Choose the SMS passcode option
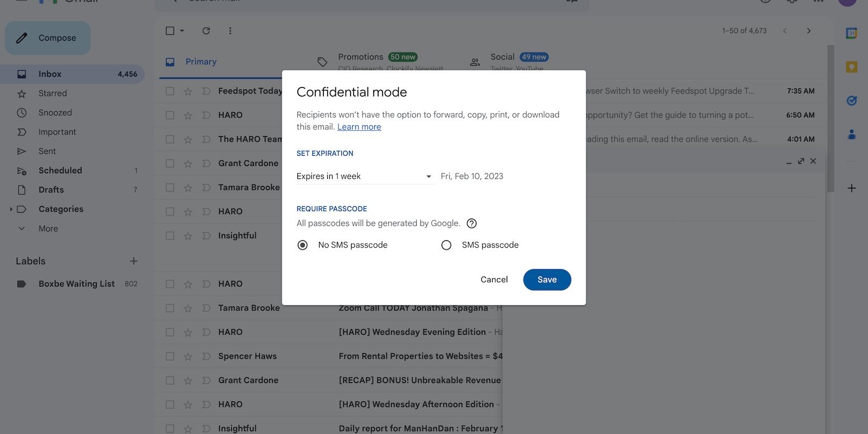 pyautogui.click(x=446, y=245)
